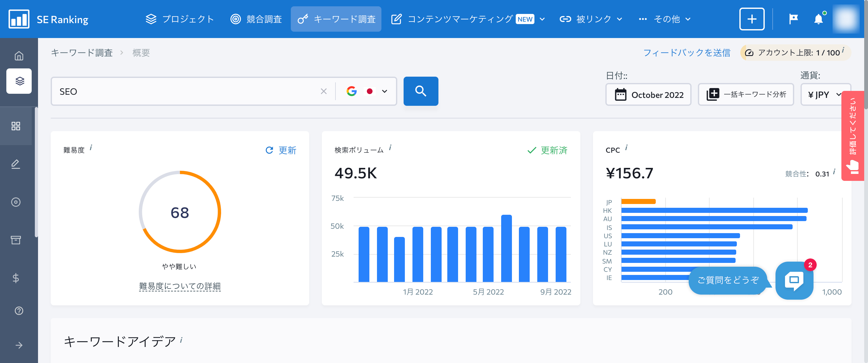Open the October 2022 date picker
The image size is (868, 363).
(x=648, y=95)
